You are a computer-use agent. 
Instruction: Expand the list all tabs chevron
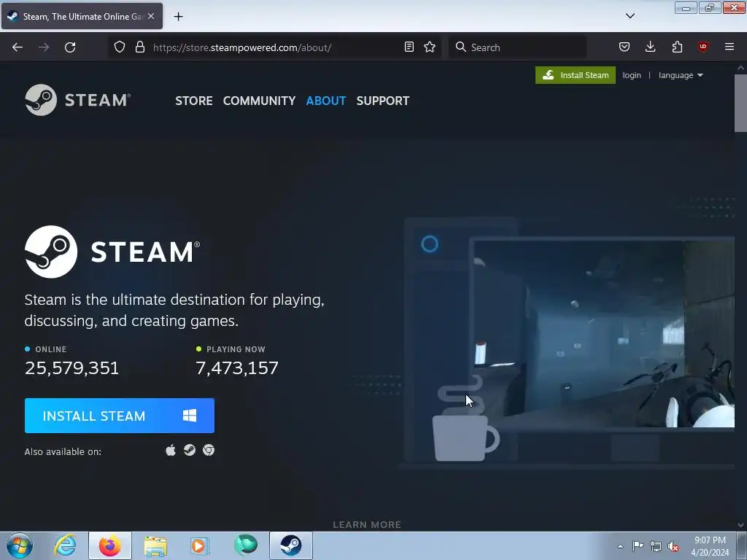pos(630,16)
